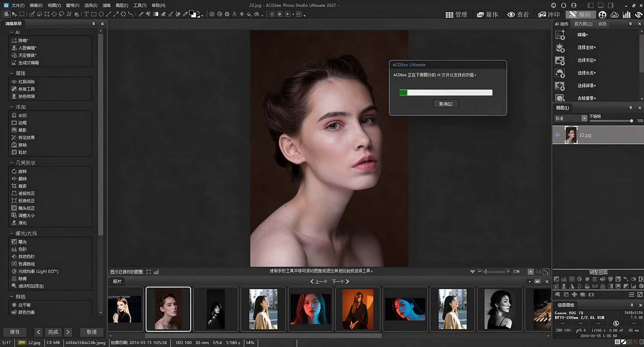The width and height of the screenshot is (644, 347).
Task: Switch to the 管理 mode tab
Action: click(456, 15)
